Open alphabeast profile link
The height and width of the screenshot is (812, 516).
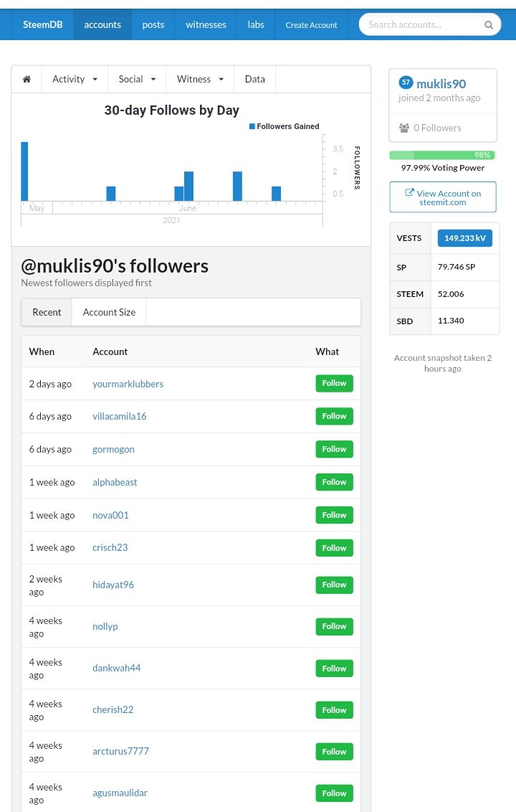115,482
